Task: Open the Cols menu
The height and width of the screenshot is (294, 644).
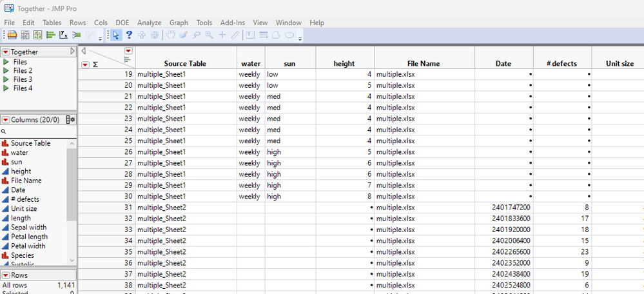Action: click(x=101, y=23)
